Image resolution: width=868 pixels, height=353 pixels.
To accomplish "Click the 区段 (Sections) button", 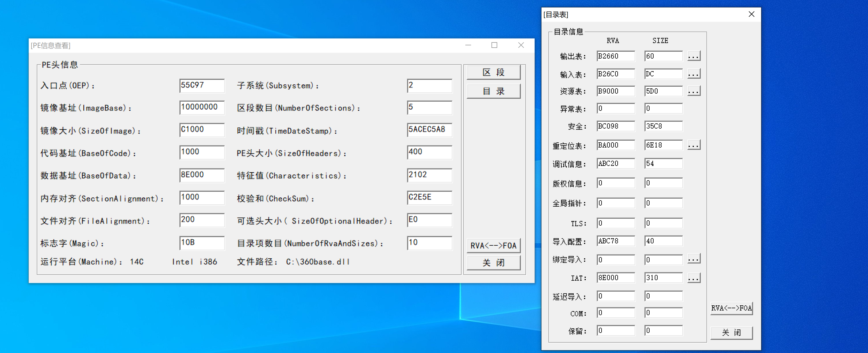I will pyautogui.click(x=493, y=72).
